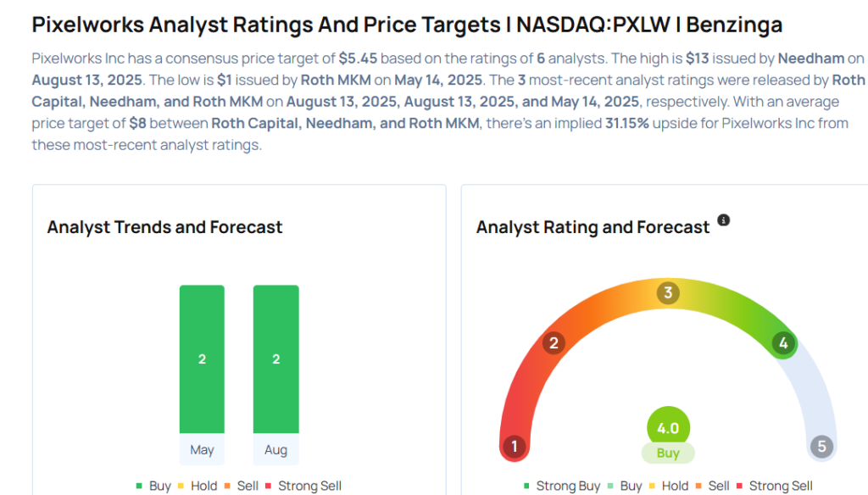Click the green 4.0 rating circle
868x495 pixels.
coord(668,428)
